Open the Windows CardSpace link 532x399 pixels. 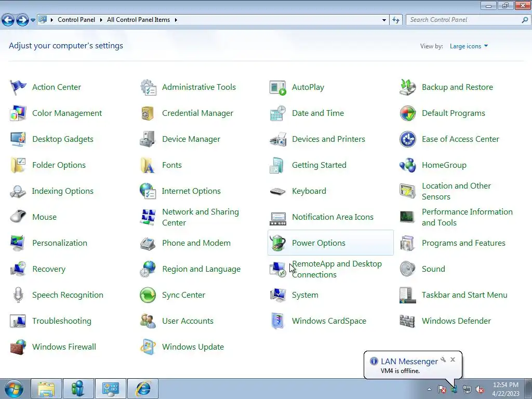(x=329, y=321)
